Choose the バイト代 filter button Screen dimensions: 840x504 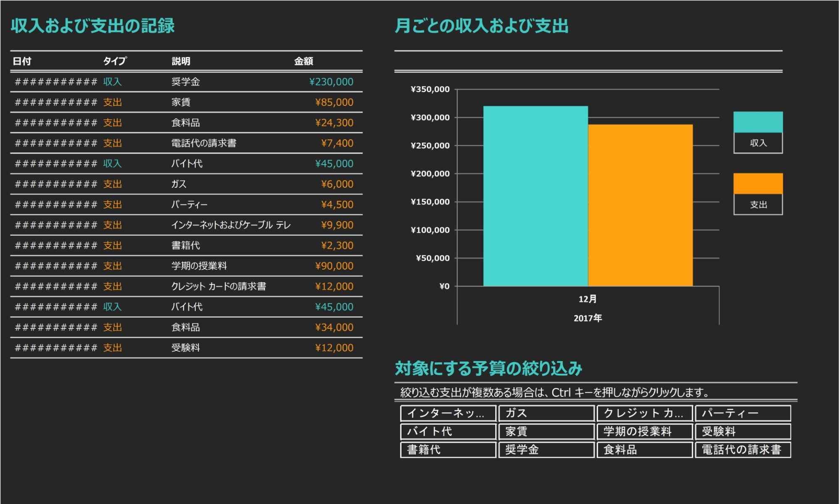(448, 431)
